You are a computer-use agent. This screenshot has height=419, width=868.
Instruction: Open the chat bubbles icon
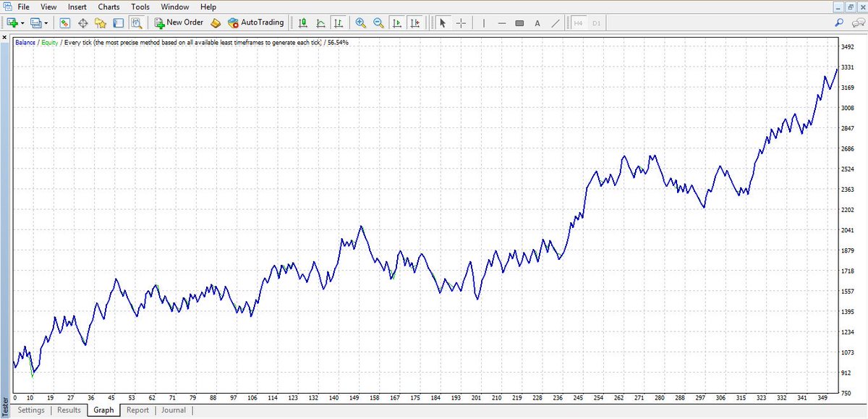[858, 22]
